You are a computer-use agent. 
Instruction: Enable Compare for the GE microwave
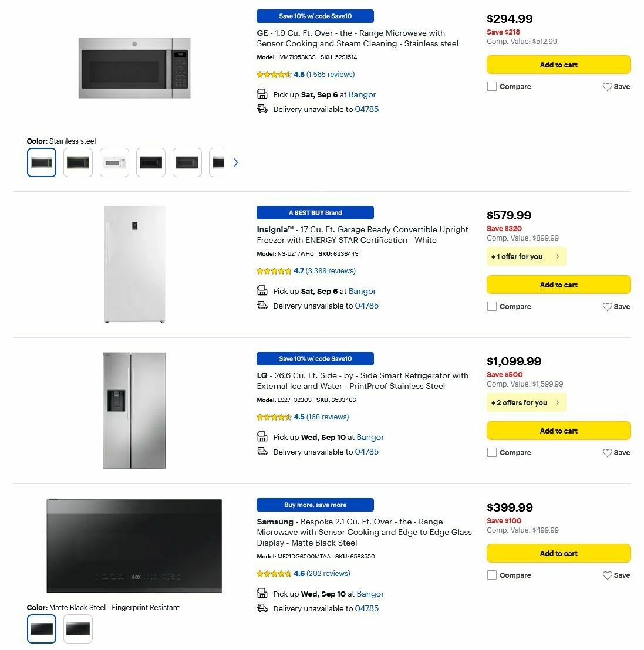click(491, 86)
